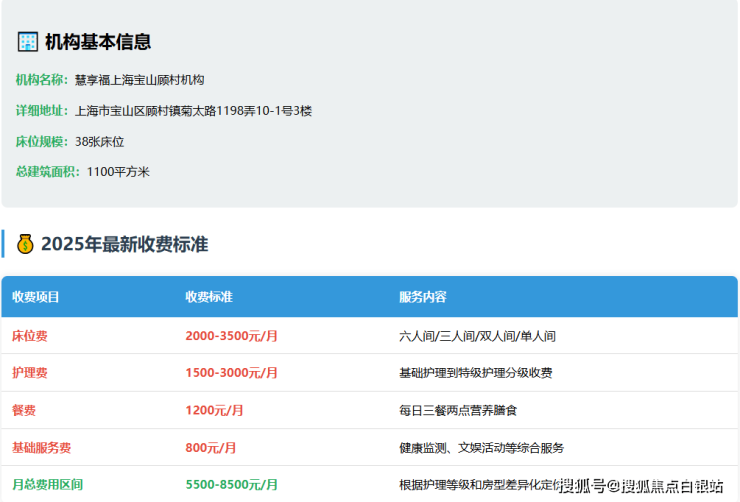This screenshot has height=502, width=740.
Task: Click 床位费 in the fee table
Action: pos(30,336)
